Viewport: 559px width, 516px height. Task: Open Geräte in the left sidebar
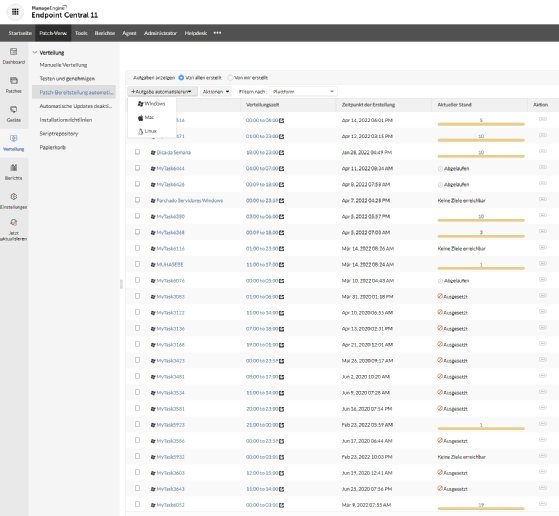[14, 114]
